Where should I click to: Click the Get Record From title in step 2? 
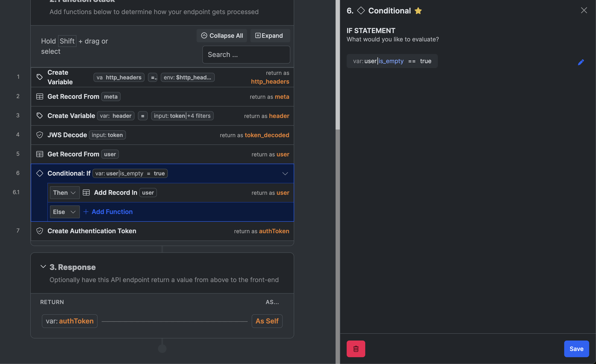click(x=73, y=96)
